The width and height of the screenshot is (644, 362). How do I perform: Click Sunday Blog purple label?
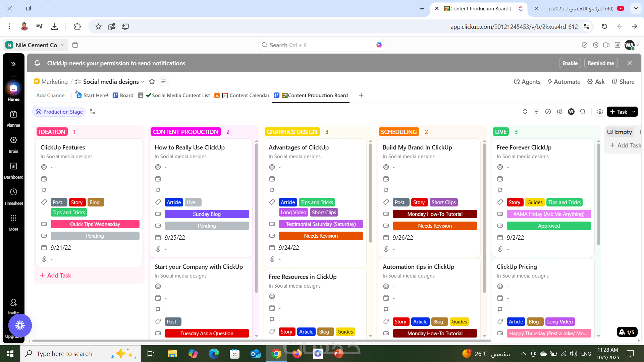point(207,214)
